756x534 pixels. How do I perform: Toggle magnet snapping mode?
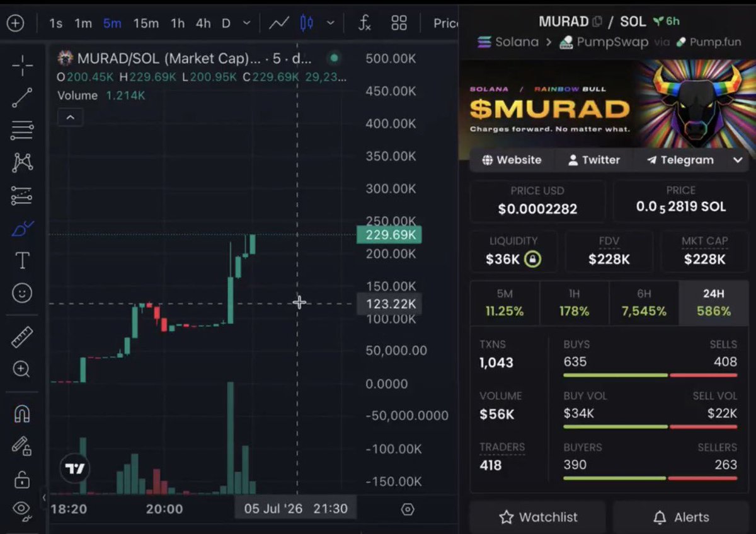(x=22, y=414)
